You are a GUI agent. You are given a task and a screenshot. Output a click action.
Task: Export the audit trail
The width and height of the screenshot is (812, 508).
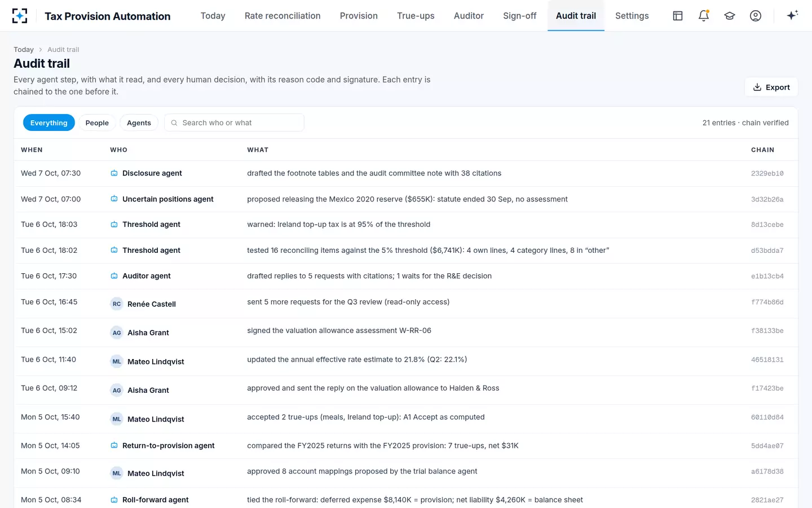pyautogui.click(x=771, y=87)
